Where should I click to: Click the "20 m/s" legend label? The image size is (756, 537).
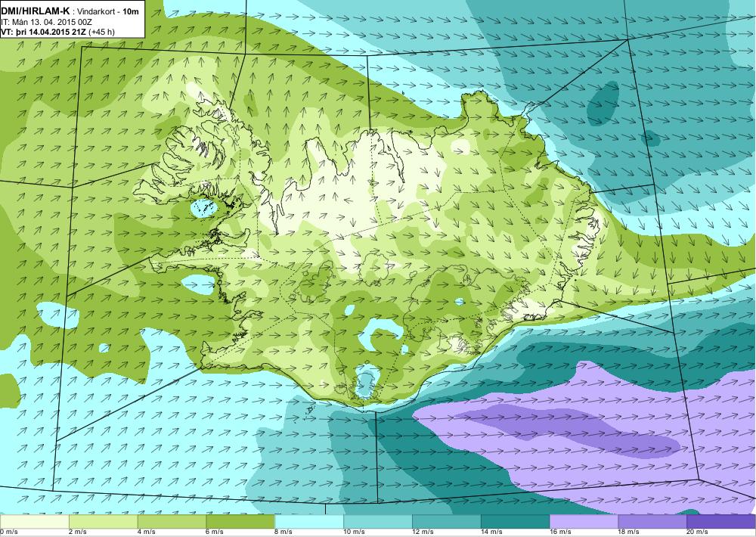click(698, 532)
